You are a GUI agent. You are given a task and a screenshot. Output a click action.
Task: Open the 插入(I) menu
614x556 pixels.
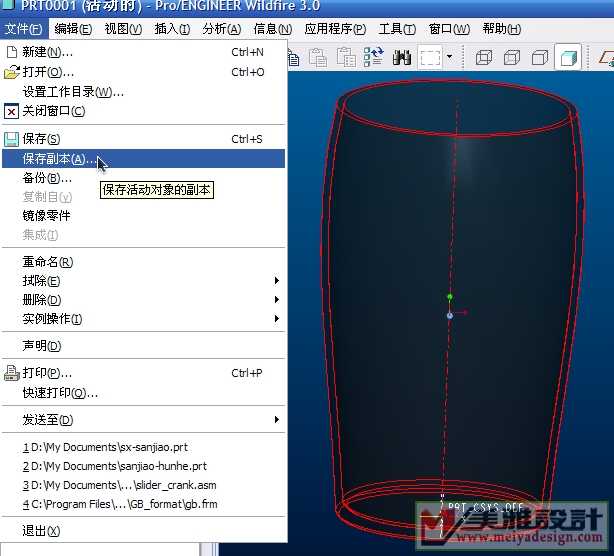click(172, 29)
